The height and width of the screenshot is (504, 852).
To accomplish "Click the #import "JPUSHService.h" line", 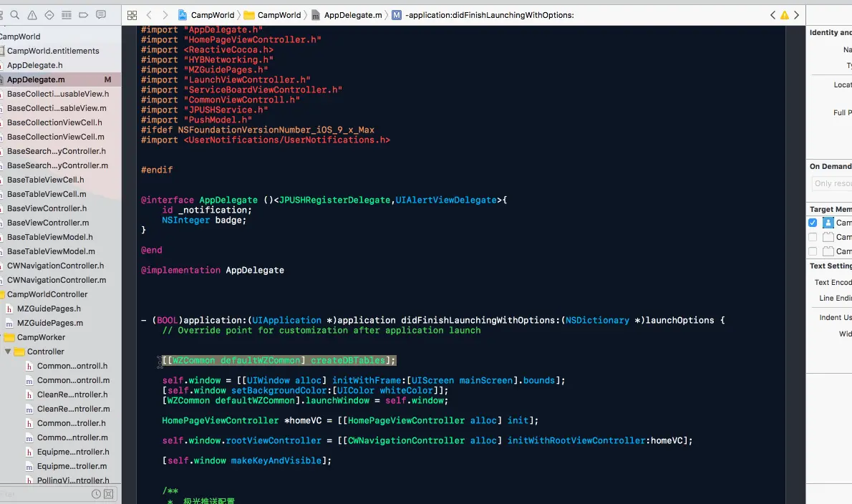I will (204, 110).
